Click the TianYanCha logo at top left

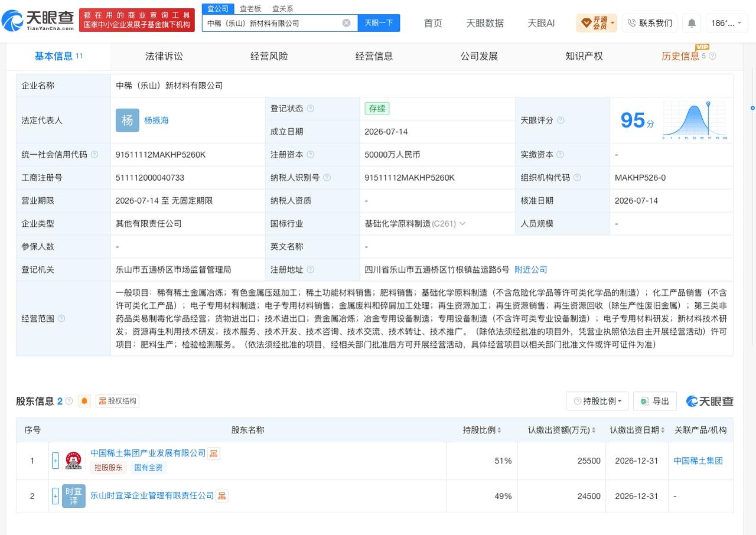(x=38, y=21)
